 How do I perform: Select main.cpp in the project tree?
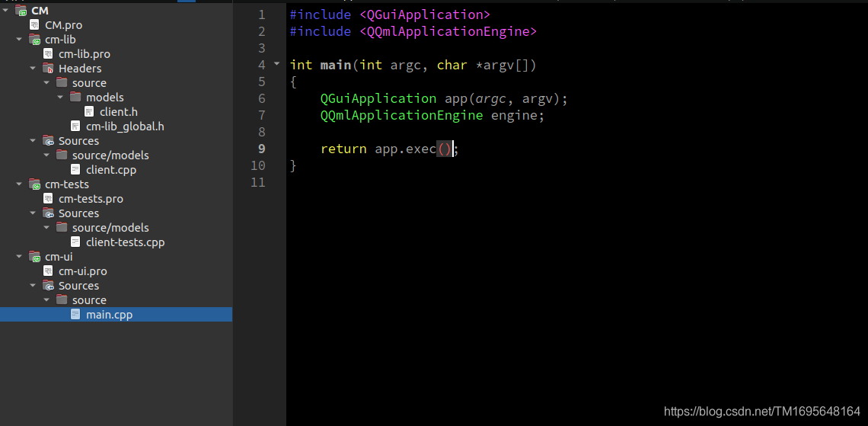[109, 315]
